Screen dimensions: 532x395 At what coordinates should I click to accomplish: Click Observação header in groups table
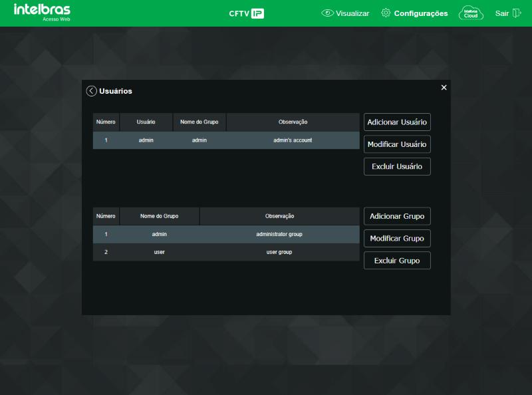coord(279,216)
